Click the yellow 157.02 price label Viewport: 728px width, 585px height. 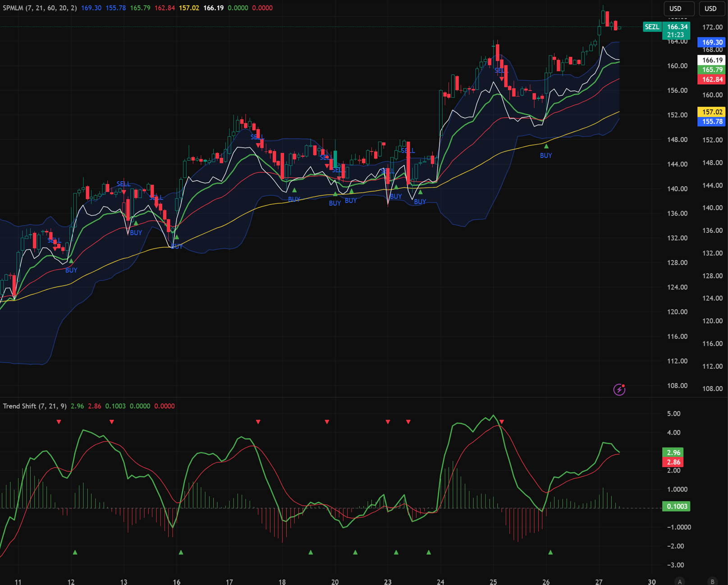pyautogui.click(x=712, y=112)
